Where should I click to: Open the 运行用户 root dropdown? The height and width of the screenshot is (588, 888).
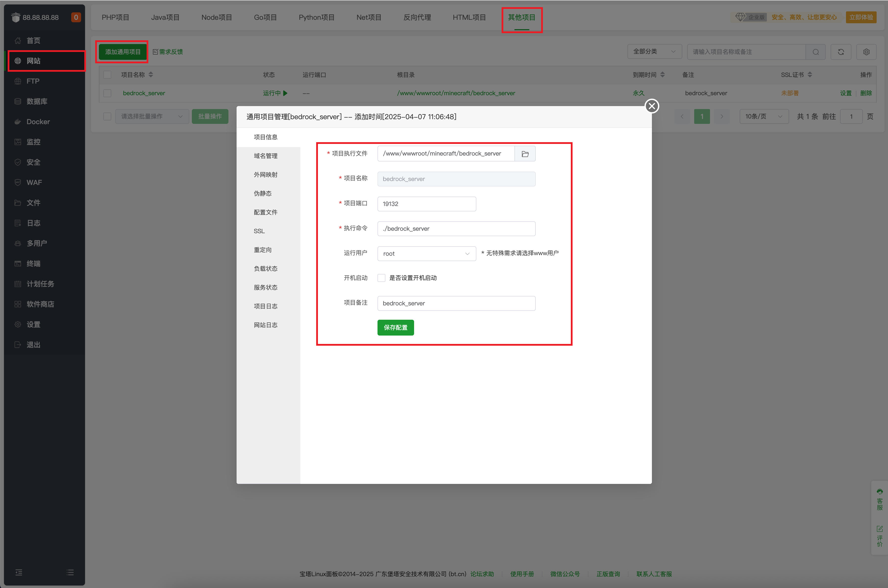[426, 253]
